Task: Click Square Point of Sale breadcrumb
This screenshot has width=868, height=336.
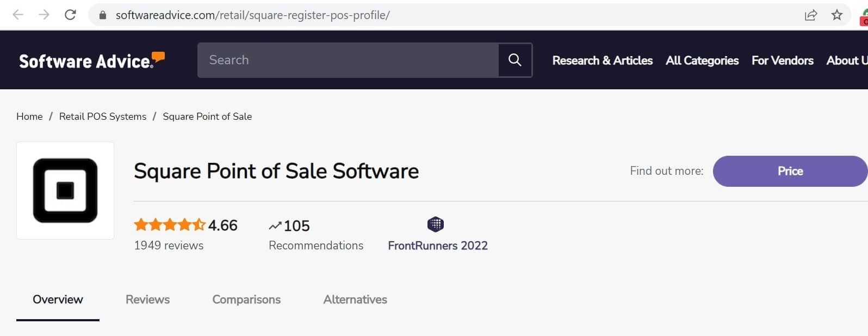Action: 207,117
